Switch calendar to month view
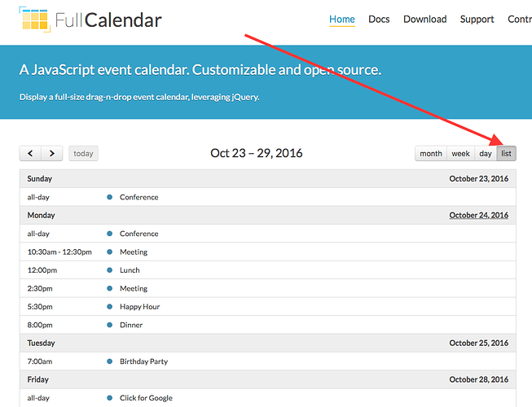 click(431, 154)
